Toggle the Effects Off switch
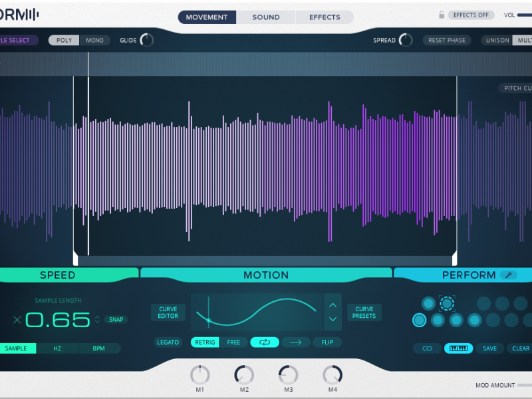This screenshot has height=399, width=532. (x=471, y=15)
